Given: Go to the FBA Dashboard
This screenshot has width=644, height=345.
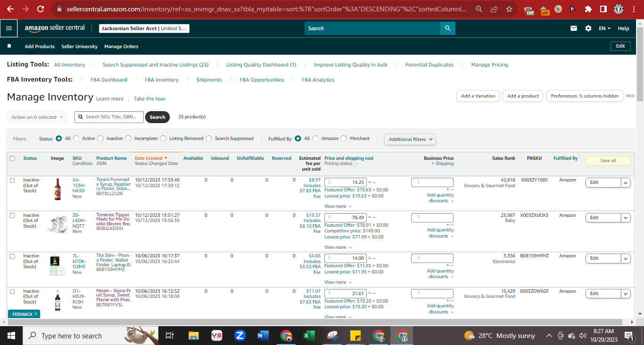Looking at the screenshot, I should [x=109, y=80].
